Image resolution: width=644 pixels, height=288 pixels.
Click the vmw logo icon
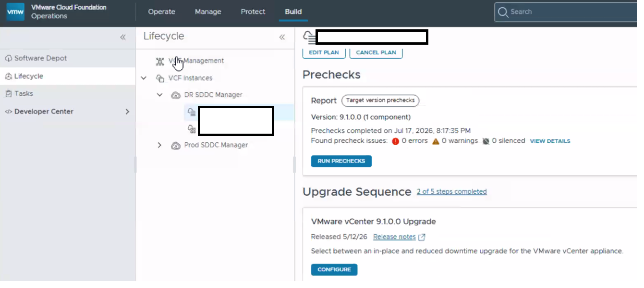15,12
